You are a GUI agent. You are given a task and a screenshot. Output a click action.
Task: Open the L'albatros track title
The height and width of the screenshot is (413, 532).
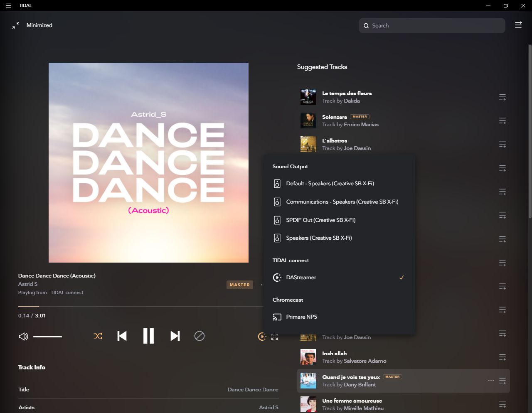click(x=335, y=140)
